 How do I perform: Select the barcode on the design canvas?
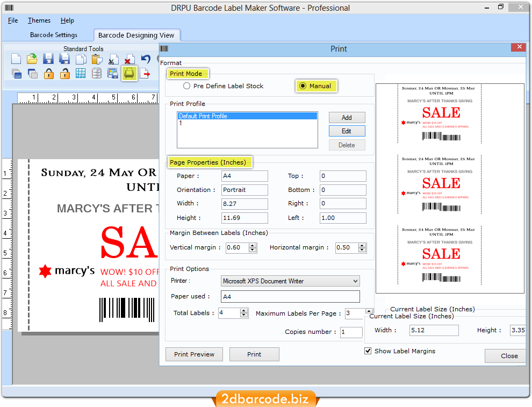click(127, 310)
